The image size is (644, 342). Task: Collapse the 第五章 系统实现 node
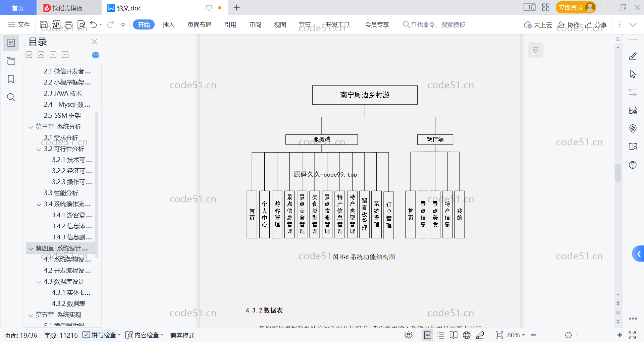coord(31,315)
